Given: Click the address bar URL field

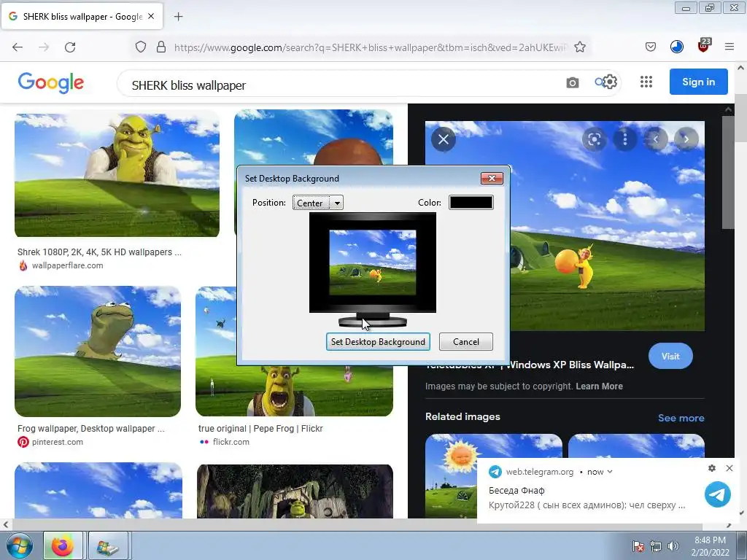Looking at the screenshot, I should point(371,47).
